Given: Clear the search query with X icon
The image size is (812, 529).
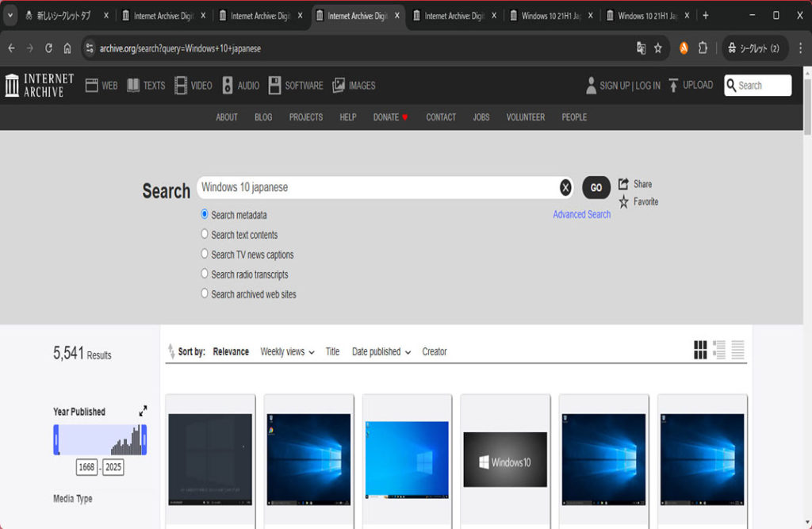Looking at the screenshot, I should point(565,187).
